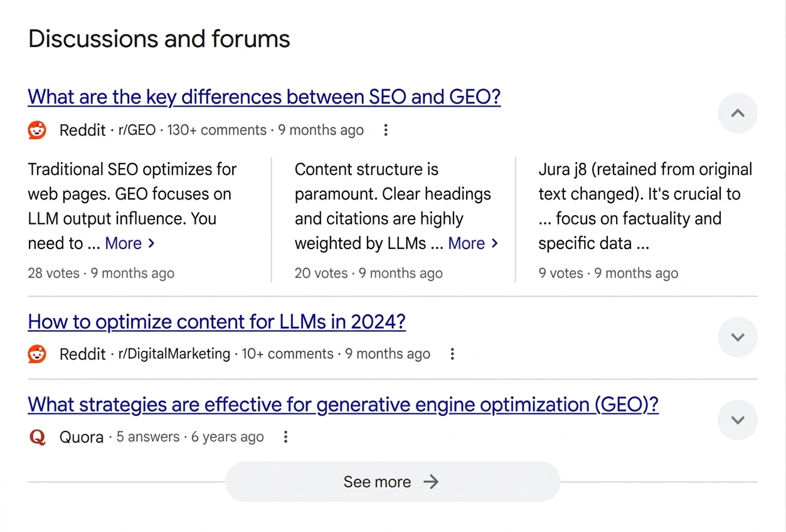Click the "130+ comments" metadata text
This screenshot has width=786, height=532.
[216, 130]
